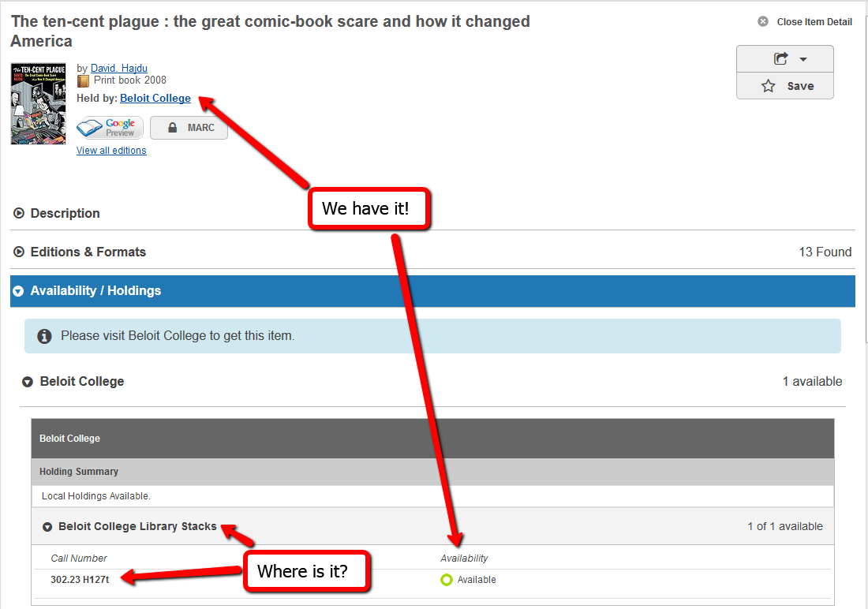Screen dimensions: 868x609
Task: Follow the Beloit College held-by link
Action: [x=155, y=98]
